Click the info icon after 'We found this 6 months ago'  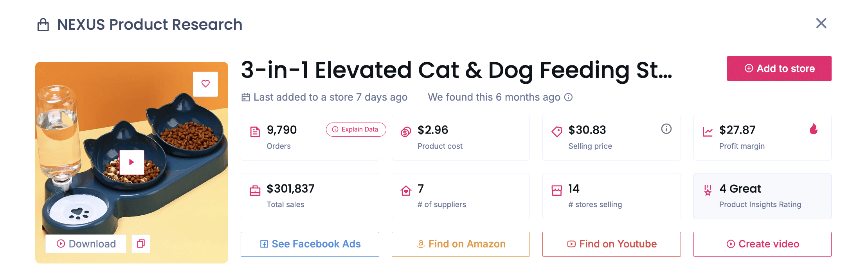[x=569, y=97]
